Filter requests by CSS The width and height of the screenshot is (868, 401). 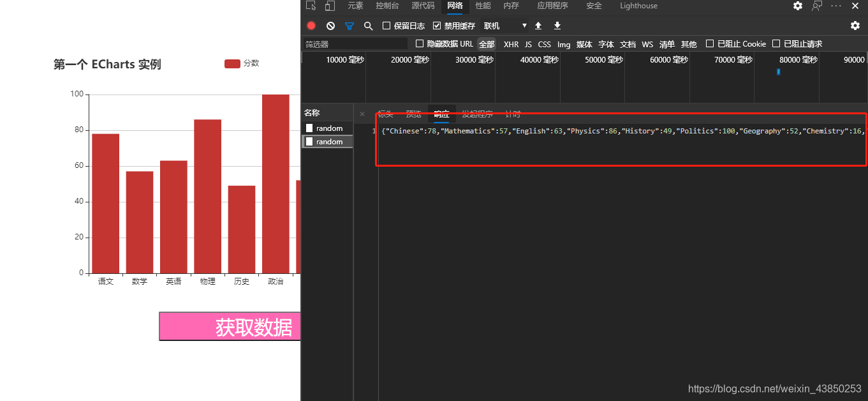[x=544, y=44]
